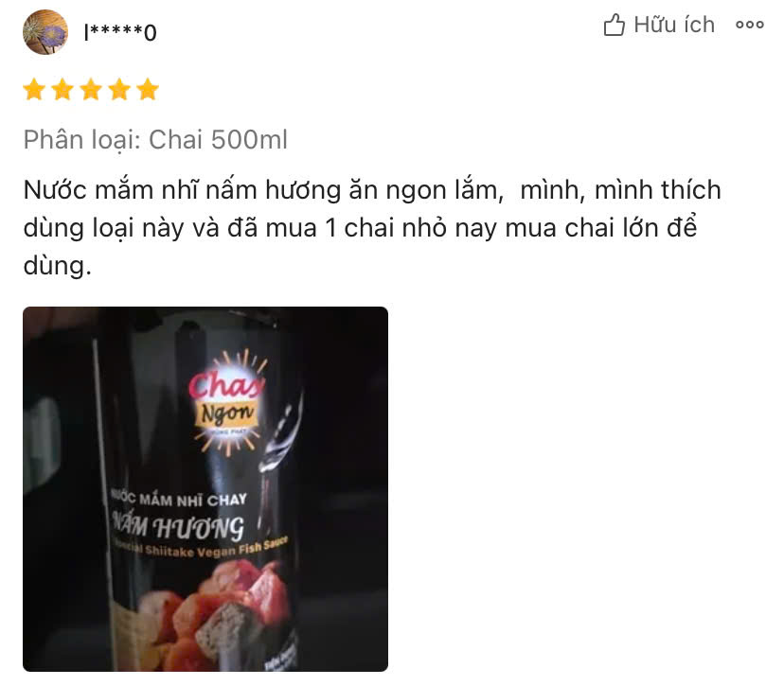Click the username l*****0
This screenshot has height=686, width=784.
(x=120, y=32)
